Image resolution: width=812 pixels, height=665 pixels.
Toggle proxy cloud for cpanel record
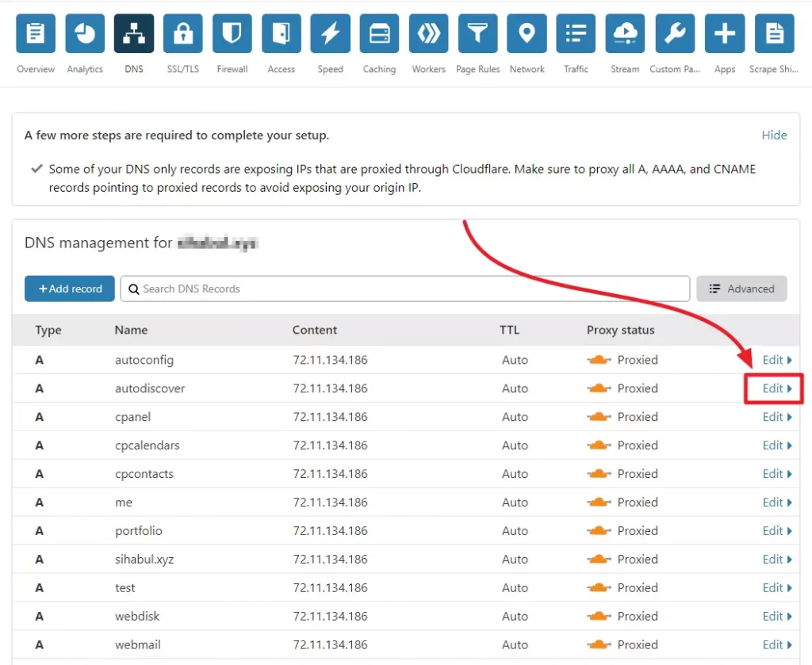pos(599,417)
